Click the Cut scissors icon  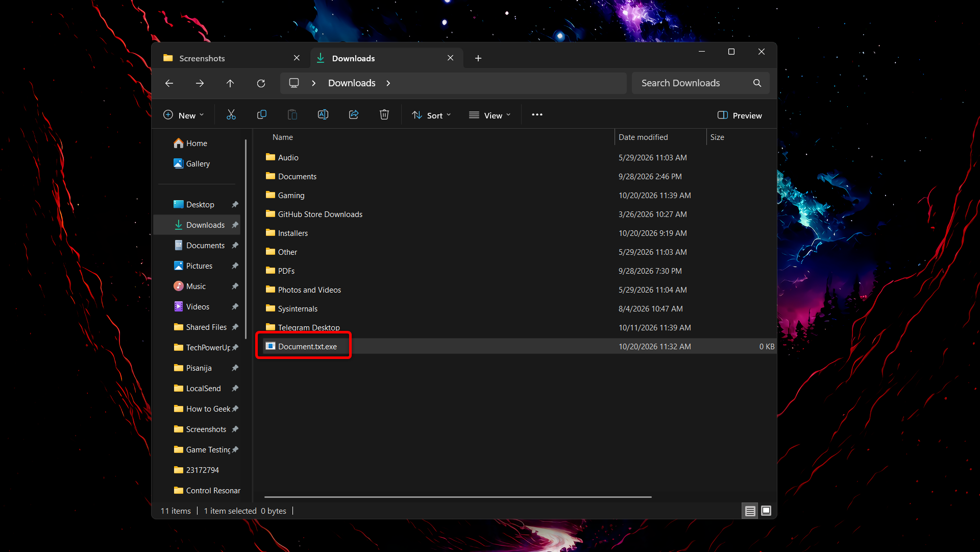[231, 115]
